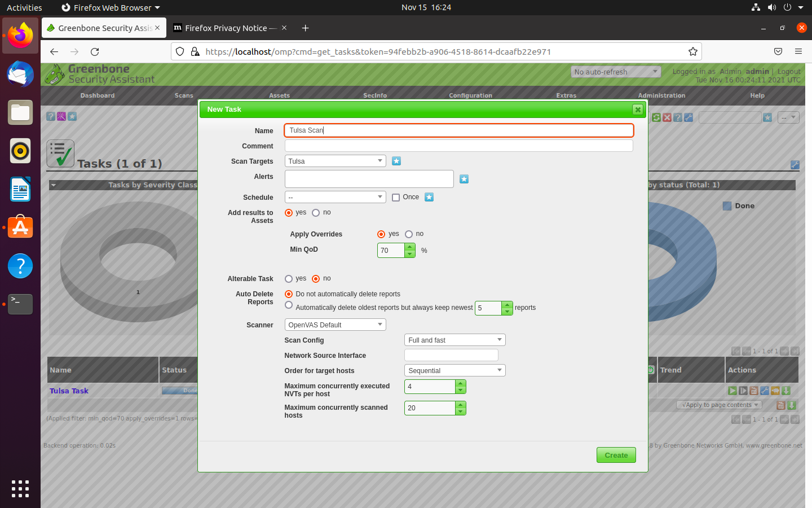Click the Comment input field

[459, 146]
